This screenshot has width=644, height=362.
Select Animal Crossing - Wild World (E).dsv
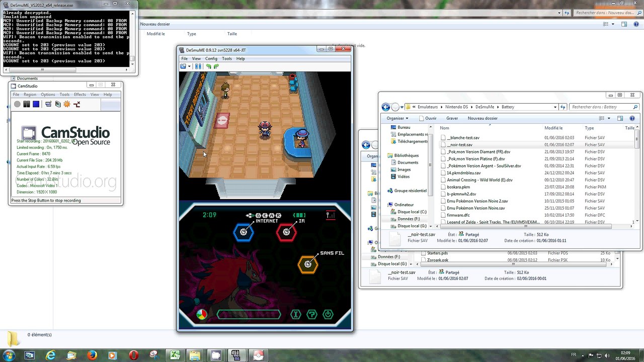point(479,180)
